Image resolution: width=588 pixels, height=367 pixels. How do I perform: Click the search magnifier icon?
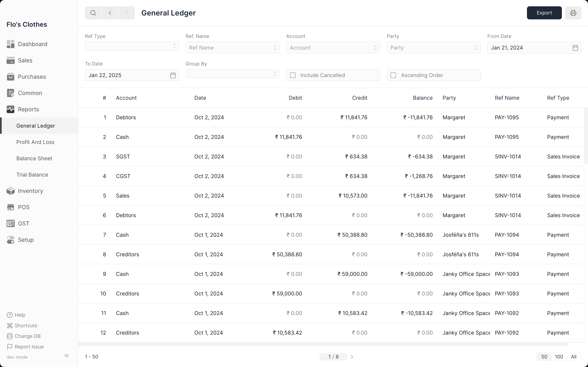[93, 13]
